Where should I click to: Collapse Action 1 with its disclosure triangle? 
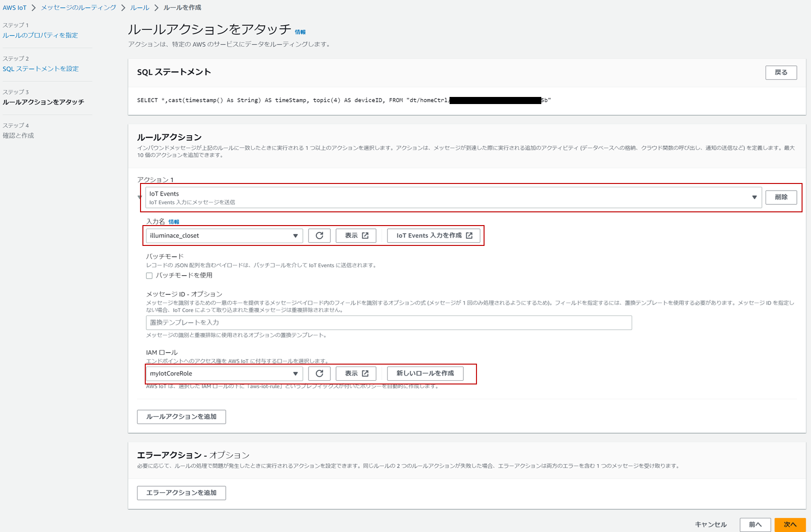pos(140,197)
